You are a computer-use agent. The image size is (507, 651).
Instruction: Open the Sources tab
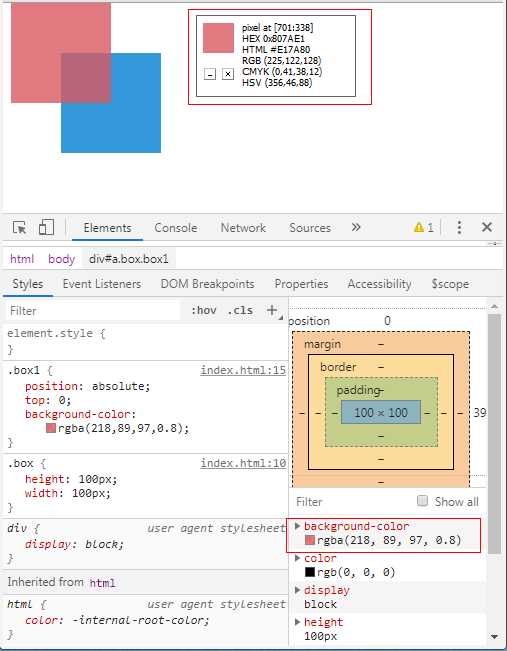click(x=310, y=228)
